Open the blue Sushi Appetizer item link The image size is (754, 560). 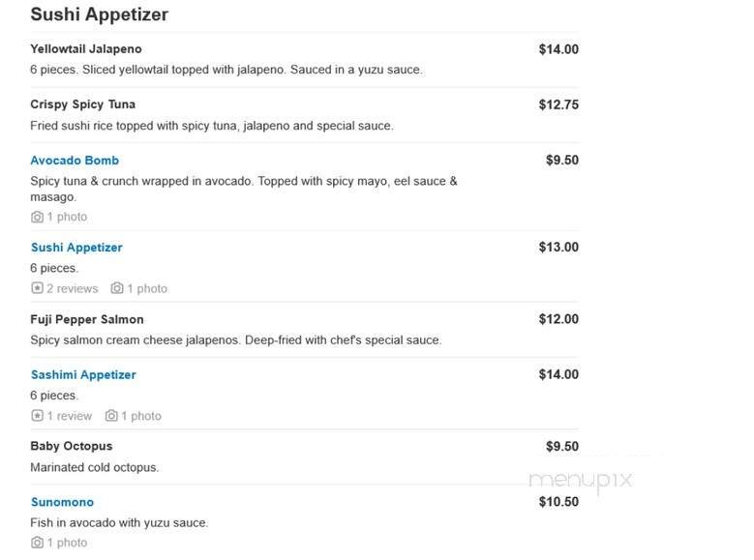point(76,248)
